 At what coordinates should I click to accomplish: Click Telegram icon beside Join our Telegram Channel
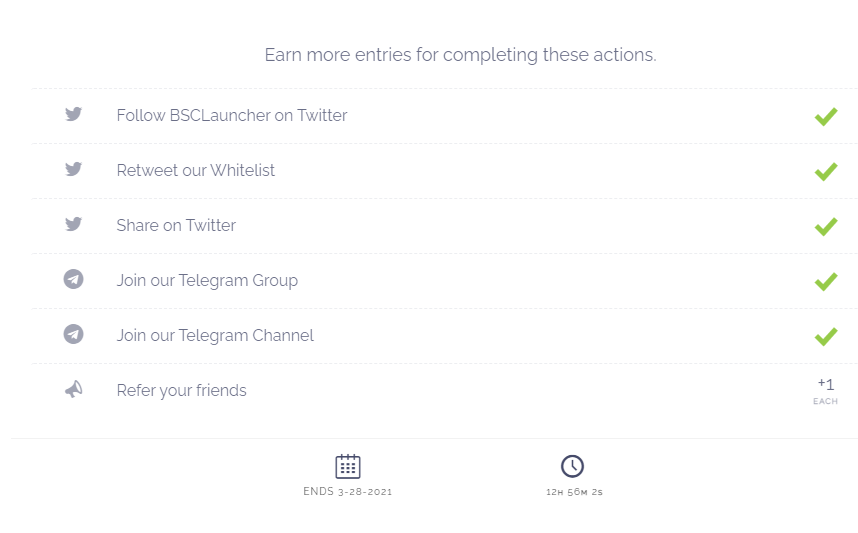tap(73, 335)
